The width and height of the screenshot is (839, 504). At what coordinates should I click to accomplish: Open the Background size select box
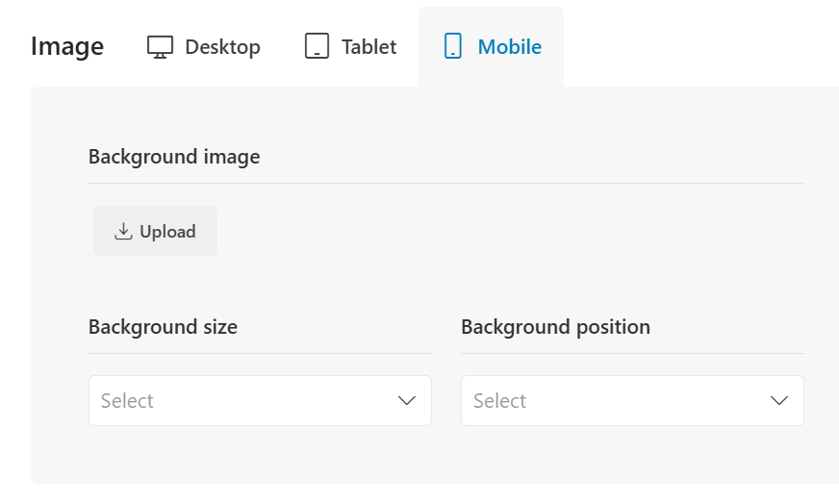[260, 401]
